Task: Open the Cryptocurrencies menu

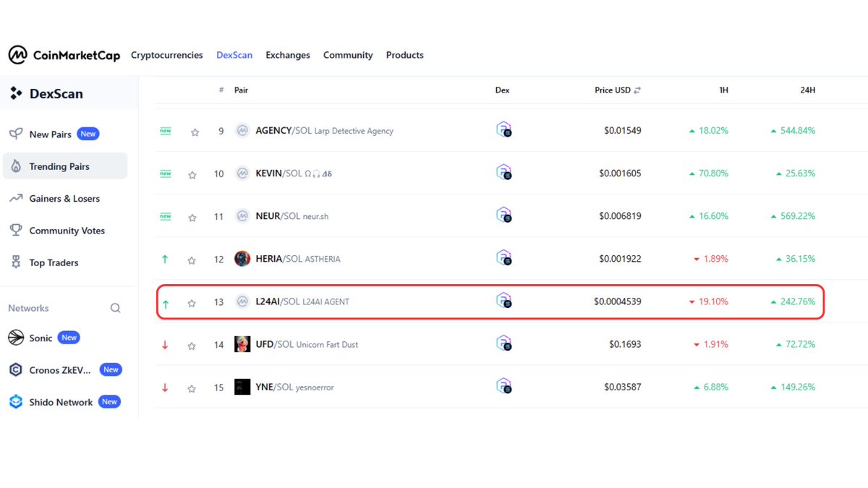Action: click(x=166, y=55)
